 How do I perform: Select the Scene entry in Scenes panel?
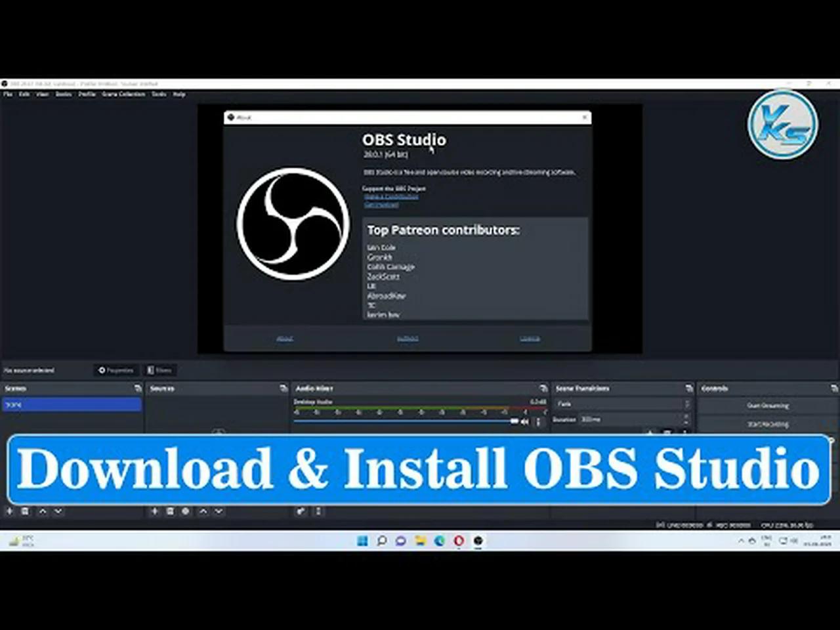pyautogui.click(x=72, y=404)
